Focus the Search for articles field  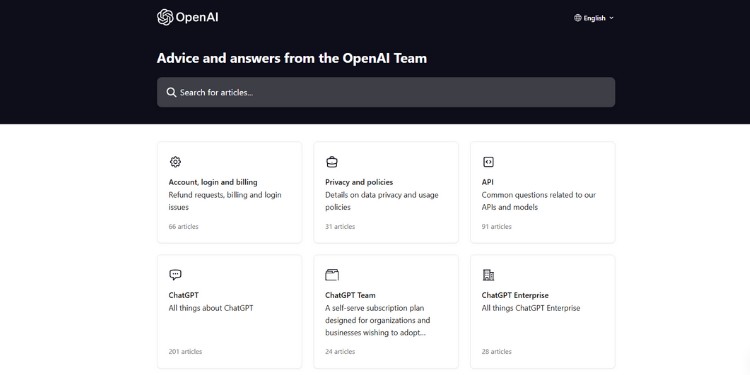(x=386, y=92)
